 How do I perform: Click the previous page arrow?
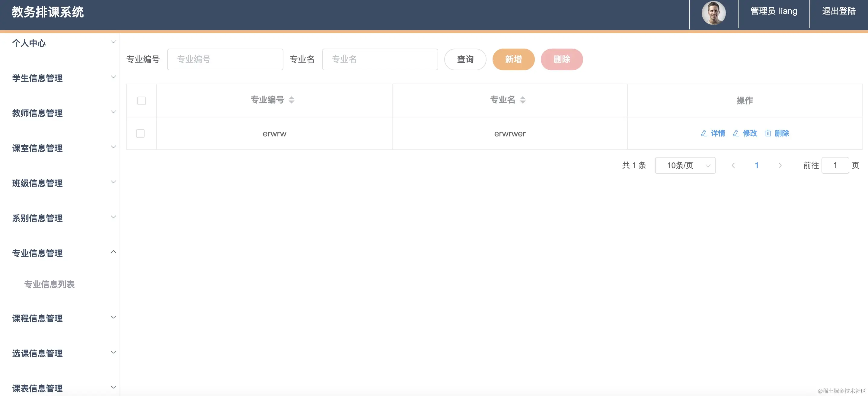(x=734, y=165)
